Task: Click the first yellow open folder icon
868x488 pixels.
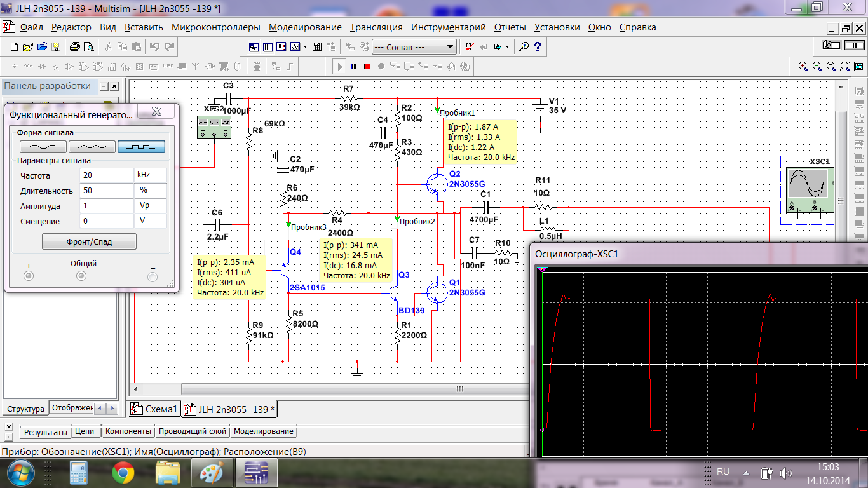Action: (x=28, y=47)
